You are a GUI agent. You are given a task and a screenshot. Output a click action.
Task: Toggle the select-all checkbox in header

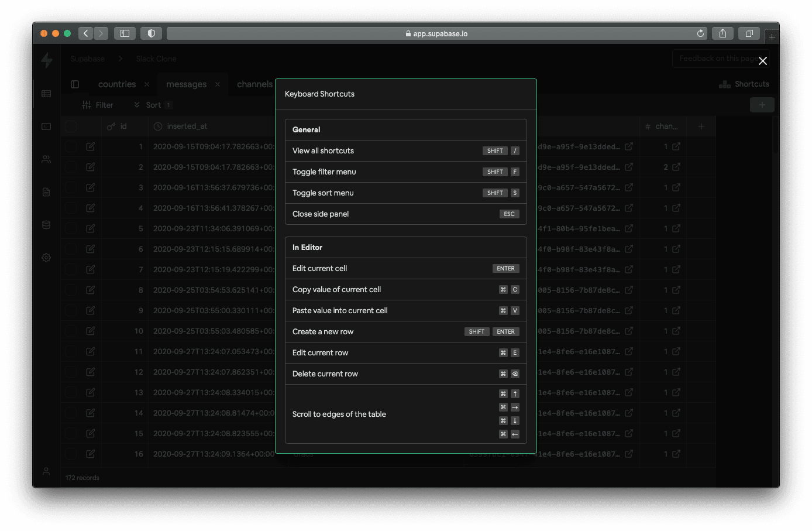71,126
